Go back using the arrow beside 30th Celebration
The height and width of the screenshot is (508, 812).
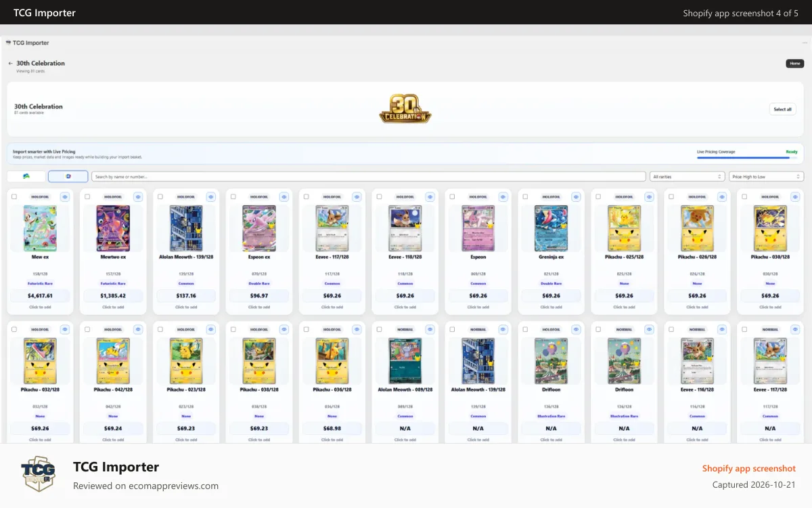(11, 63)
